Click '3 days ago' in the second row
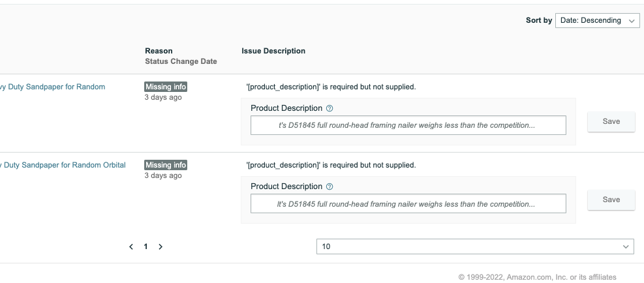The height and width of the screenshot is (283, 644). 163,175
